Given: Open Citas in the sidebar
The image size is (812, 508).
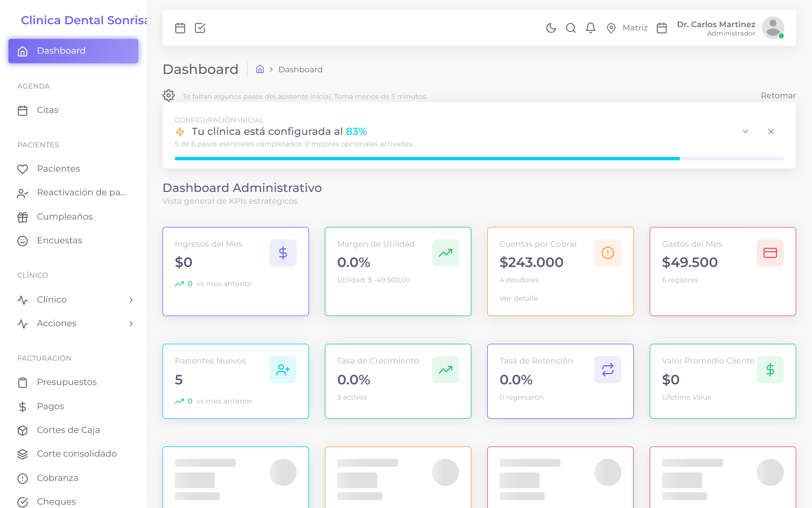Looking at the screenshot, I should [x=73, y=110].
